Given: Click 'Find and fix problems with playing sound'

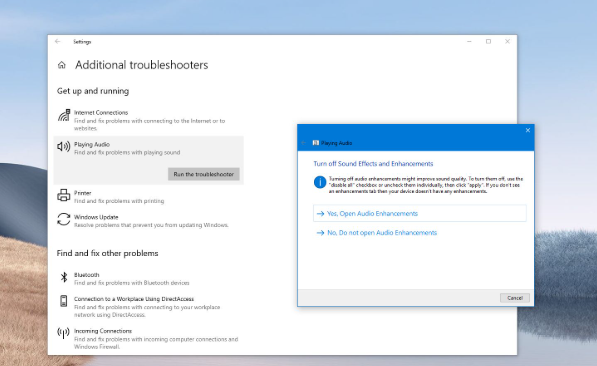Looking at the screenshot, I should (127, 152).
